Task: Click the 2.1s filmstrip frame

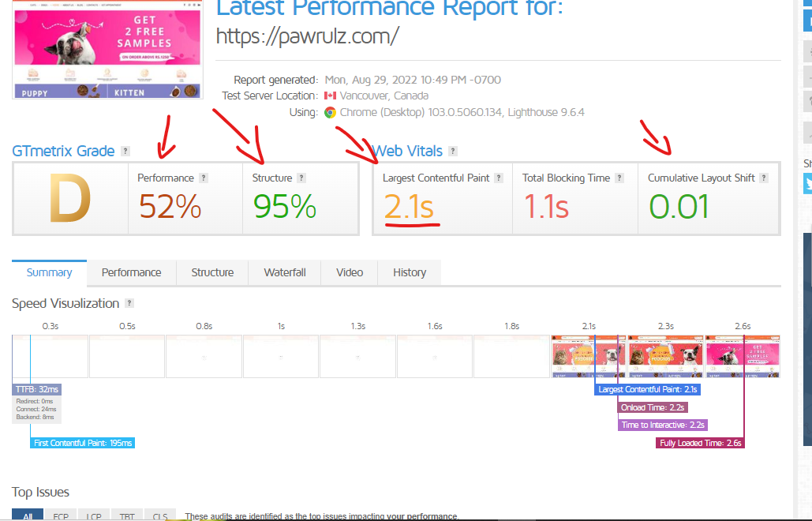Action: (589, 356)
